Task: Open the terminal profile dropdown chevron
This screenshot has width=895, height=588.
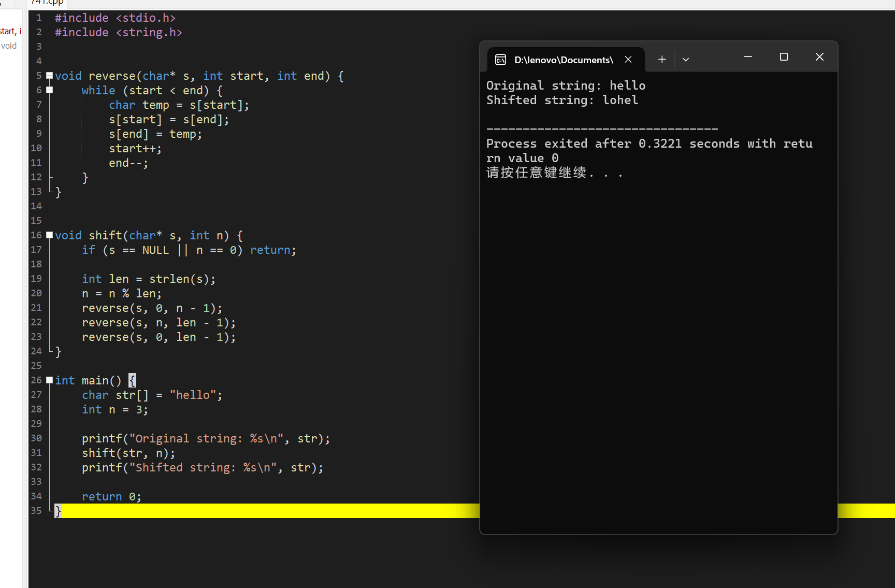Action: [686, 60]
